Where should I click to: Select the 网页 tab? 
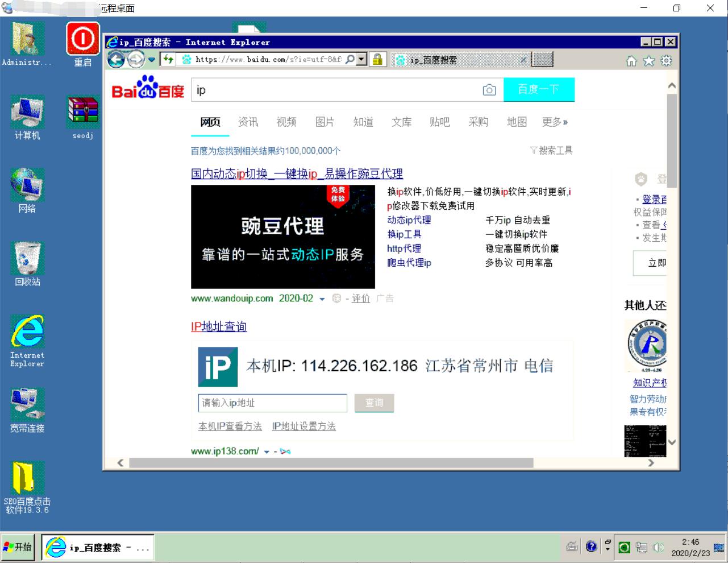coord(210,122)
